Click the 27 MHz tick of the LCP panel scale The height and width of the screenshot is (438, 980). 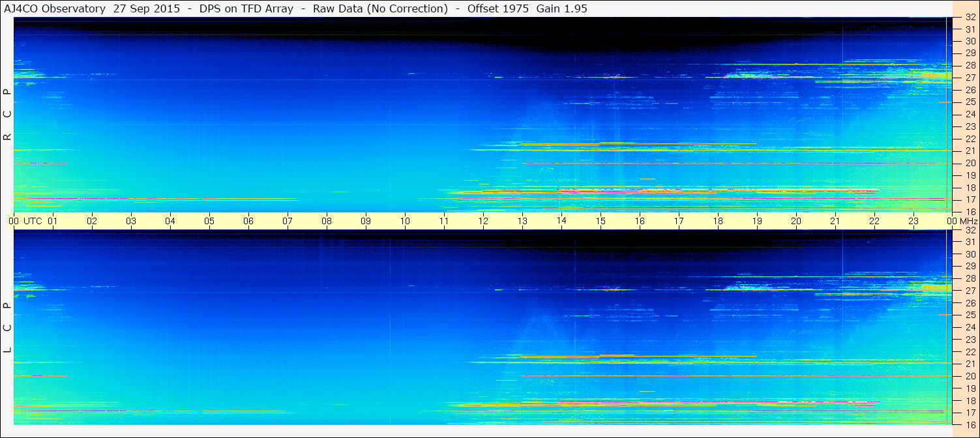pos(970,291)
